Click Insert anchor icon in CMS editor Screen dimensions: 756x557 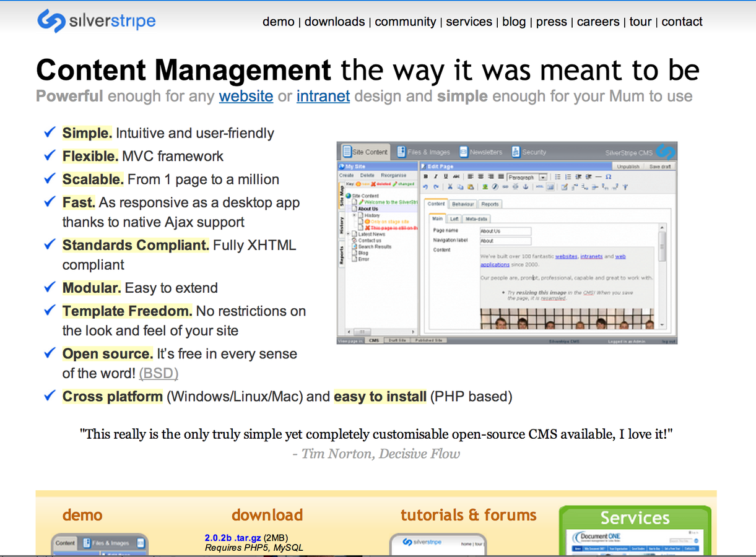pyautogui.click(x=526, y=187)
